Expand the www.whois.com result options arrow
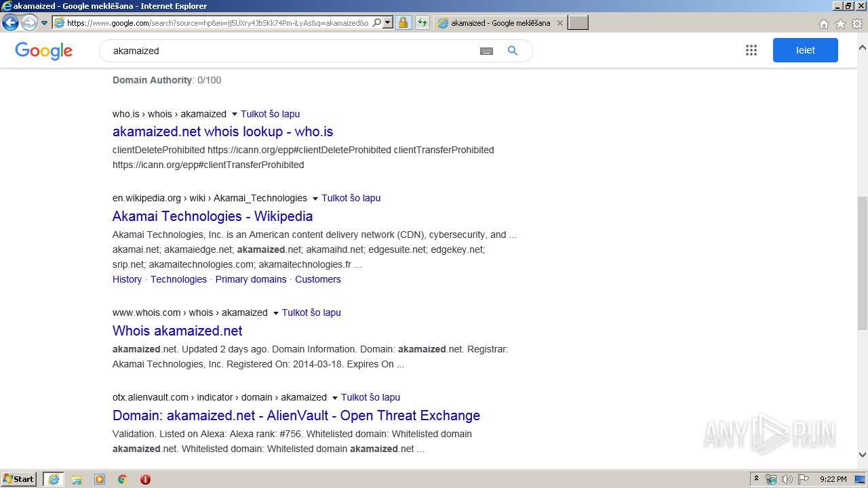This screenshot has width=868, height=488. (x=275, y=313)
